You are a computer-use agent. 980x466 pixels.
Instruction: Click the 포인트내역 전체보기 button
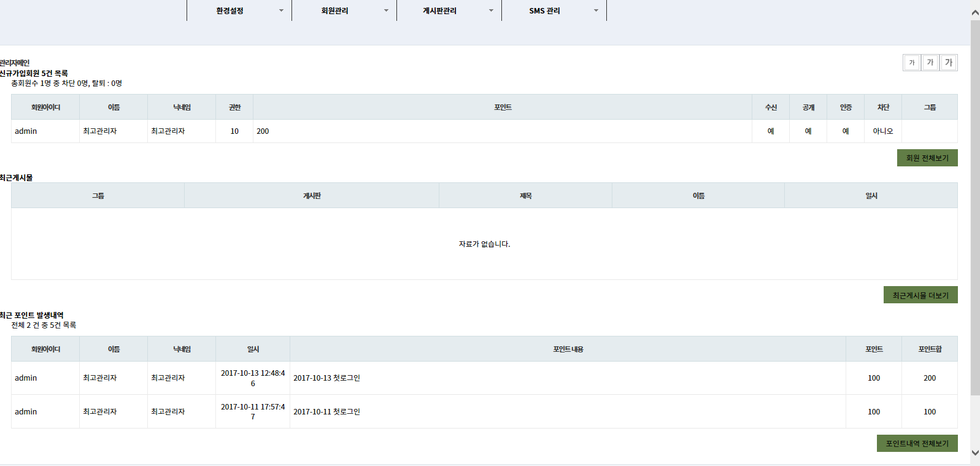point(917,443)
